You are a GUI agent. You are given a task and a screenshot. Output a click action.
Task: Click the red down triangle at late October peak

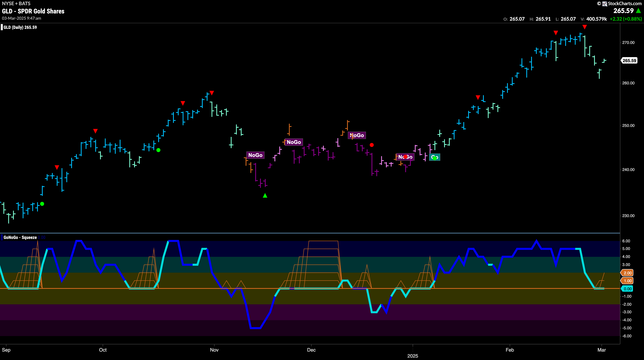pos(212,93)
